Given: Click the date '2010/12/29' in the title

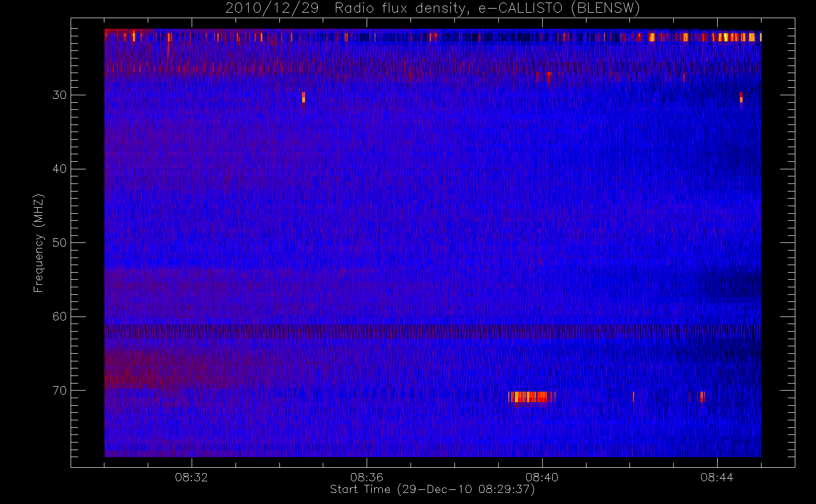Looking at the screenshot, I should point(272,9).
